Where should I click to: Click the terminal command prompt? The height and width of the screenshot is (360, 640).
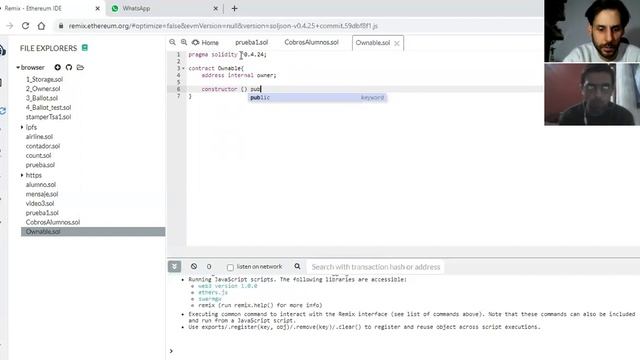click(x=171, y=351)
